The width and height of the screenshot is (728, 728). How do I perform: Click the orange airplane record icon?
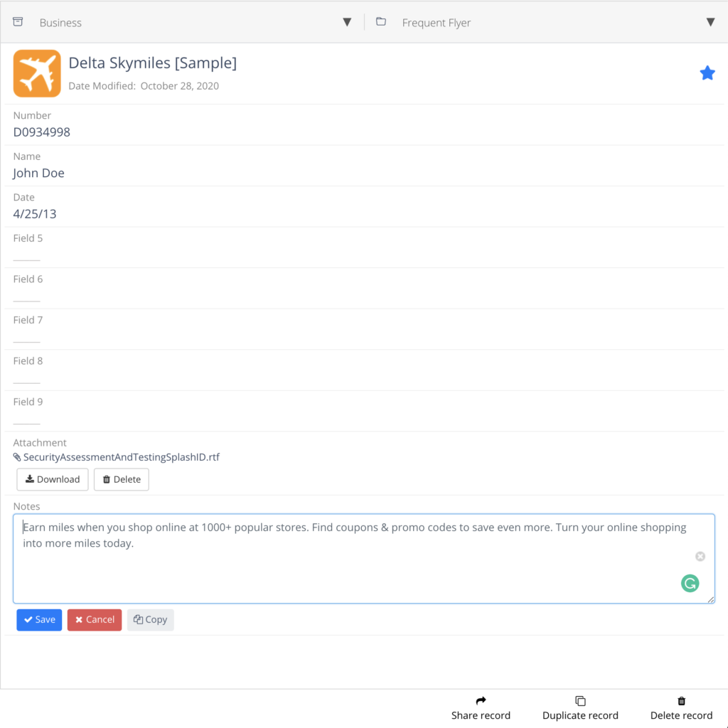tap(37, 73)
